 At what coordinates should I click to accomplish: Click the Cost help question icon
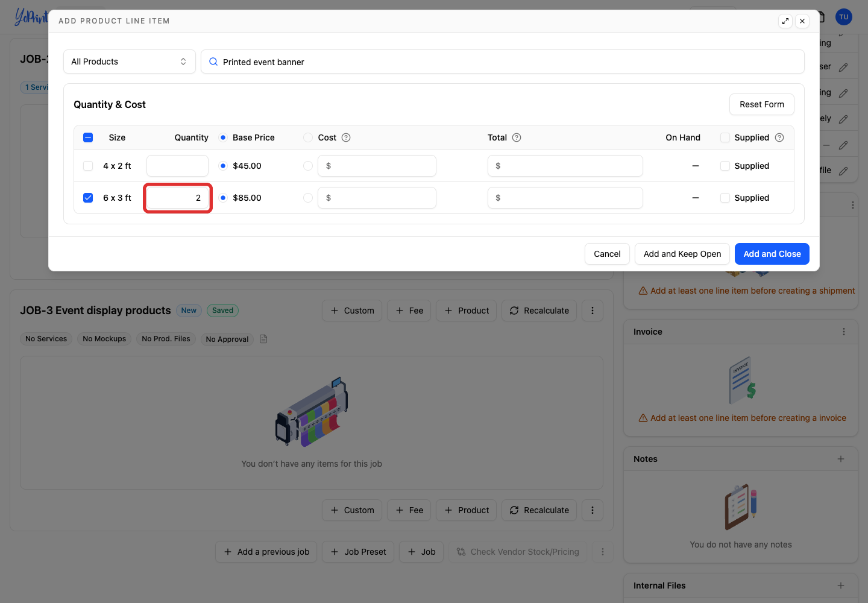[x=346, y=137]
